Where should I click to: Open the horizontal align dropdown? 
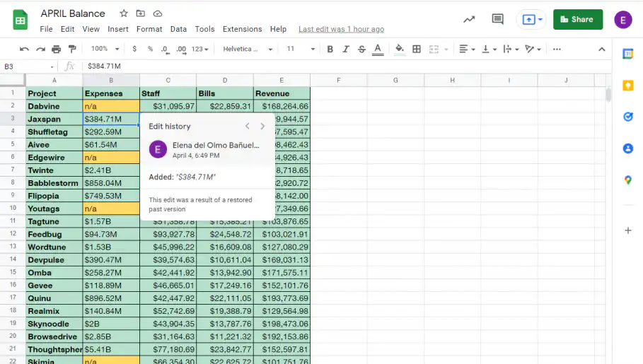point(467,49)
